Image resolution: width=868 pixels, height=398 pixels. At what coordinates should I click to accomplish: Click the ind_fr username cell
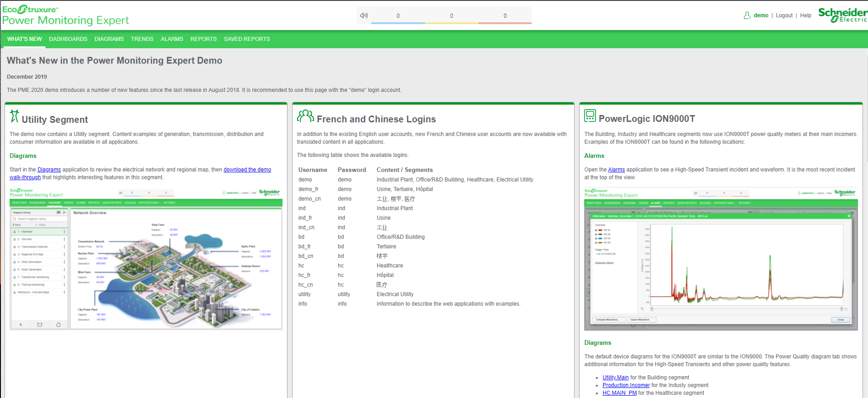pyautogui.click(x=305, y=218)
